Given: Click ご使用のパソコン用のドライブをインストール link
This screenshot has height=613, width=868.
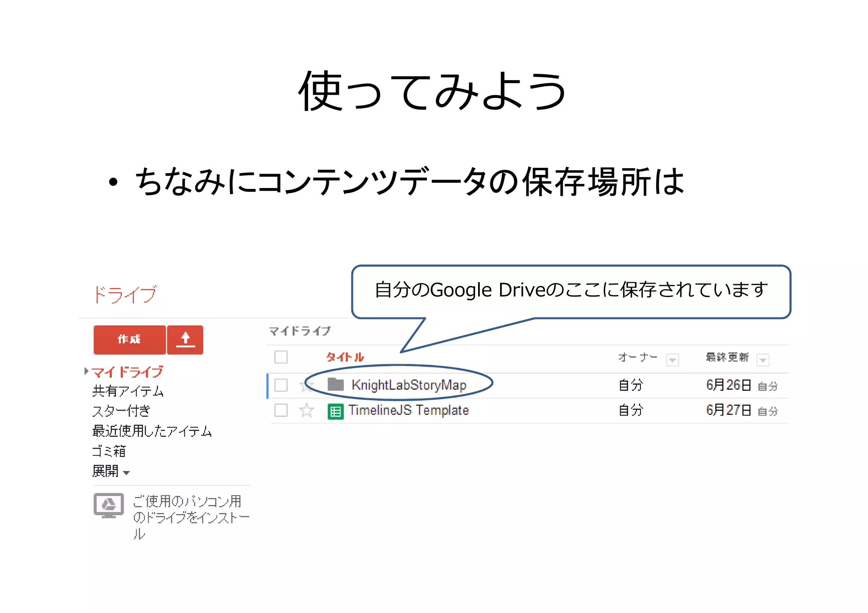Looking at the screenshot, I should tap(191, 517).
